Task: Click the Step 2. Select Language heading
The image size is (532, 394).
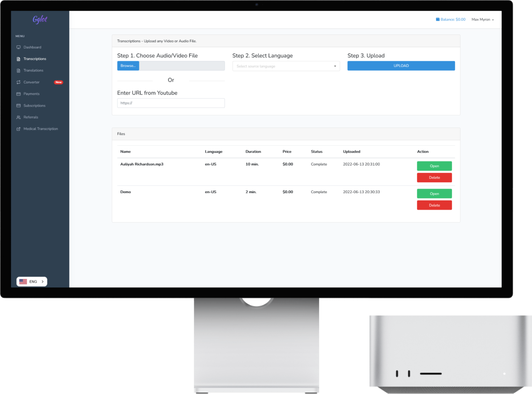Action: click(x=262, y=56)
